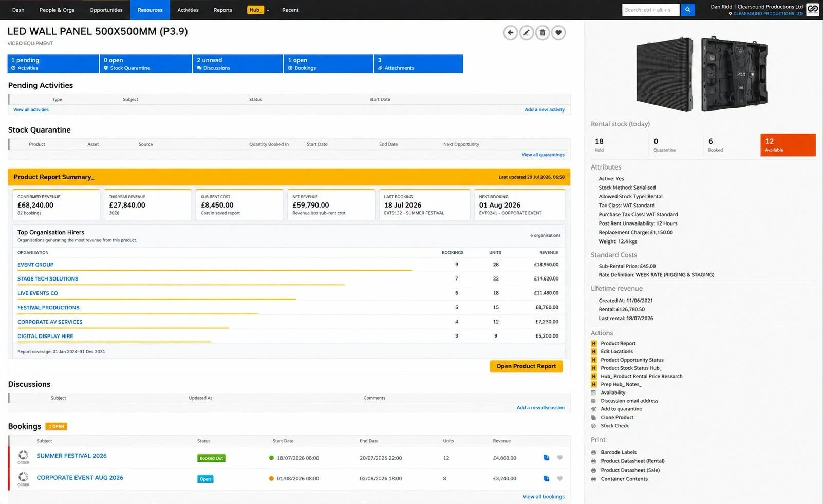Click View all activities link
The image size is (823, 504).
tap(31, 109)
